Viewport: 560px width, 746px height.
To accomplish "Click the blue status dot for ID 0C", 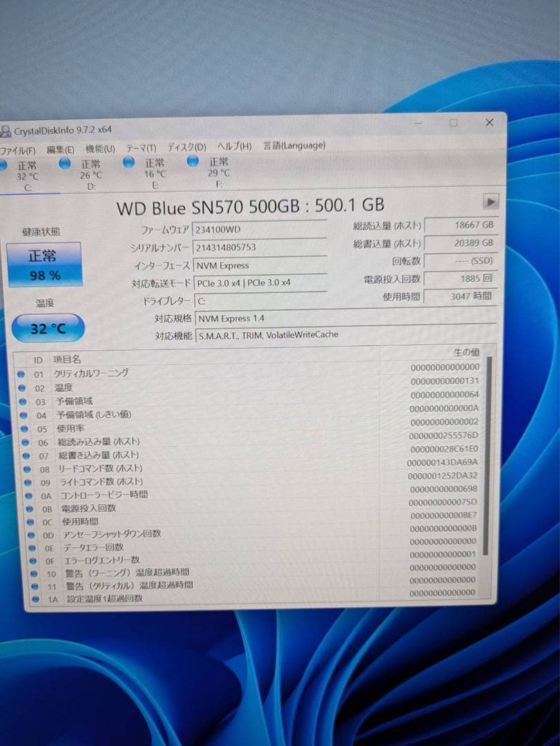I will point(30,522).
